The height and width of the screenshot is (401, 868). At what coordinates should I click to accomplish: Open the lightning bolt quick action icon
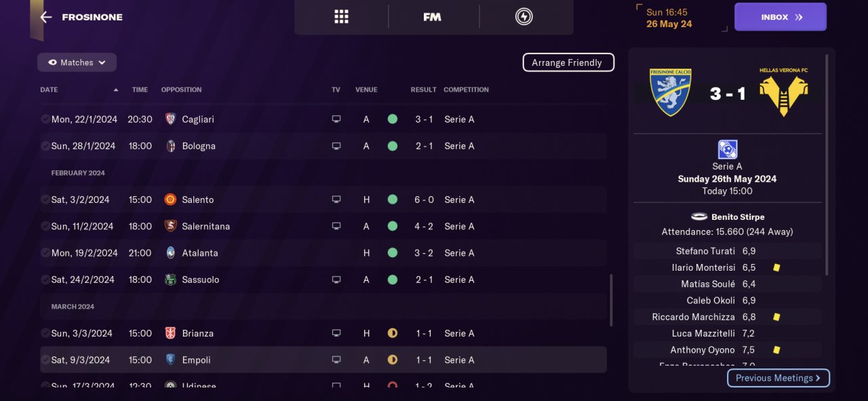(524, 17)
